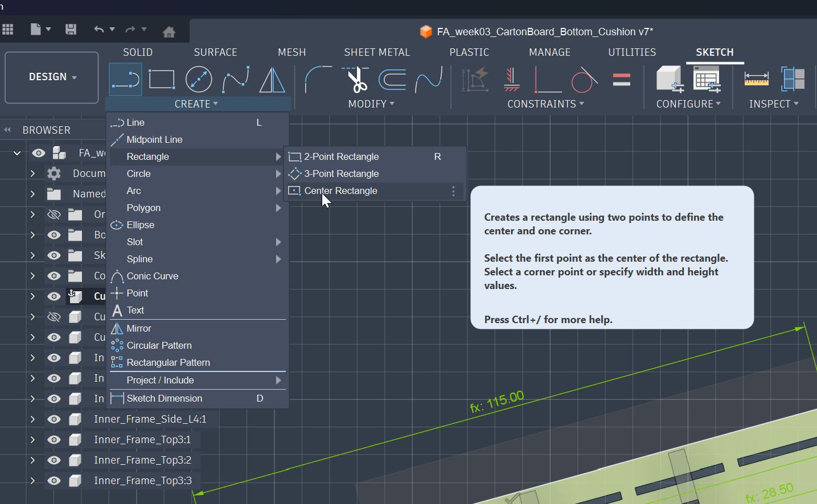Image resolution: width=817 pixels, height=504 pixels.
Task: Hide the Co folder via its eye
Action: pos(54,276)
